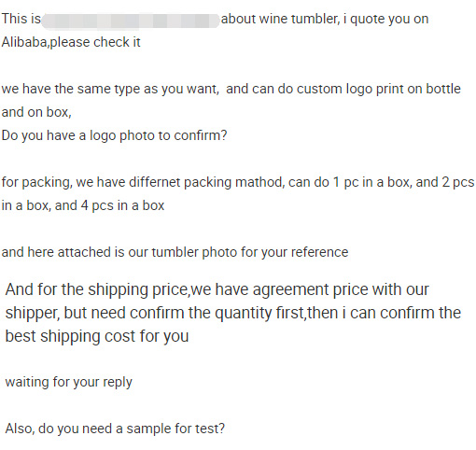Click the line "Also, do you need a sample for test?"
This screenshot has width=476, height=450.
[x=115, y=429]
